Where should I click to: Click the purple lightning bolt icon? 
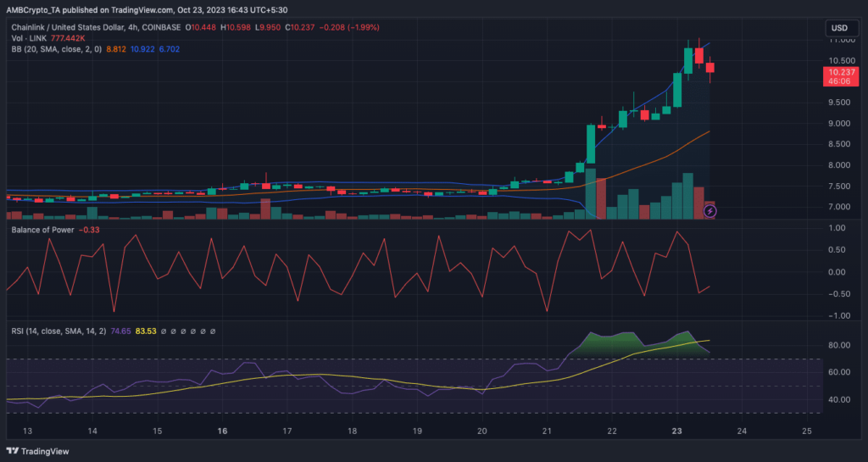[710, 210]
